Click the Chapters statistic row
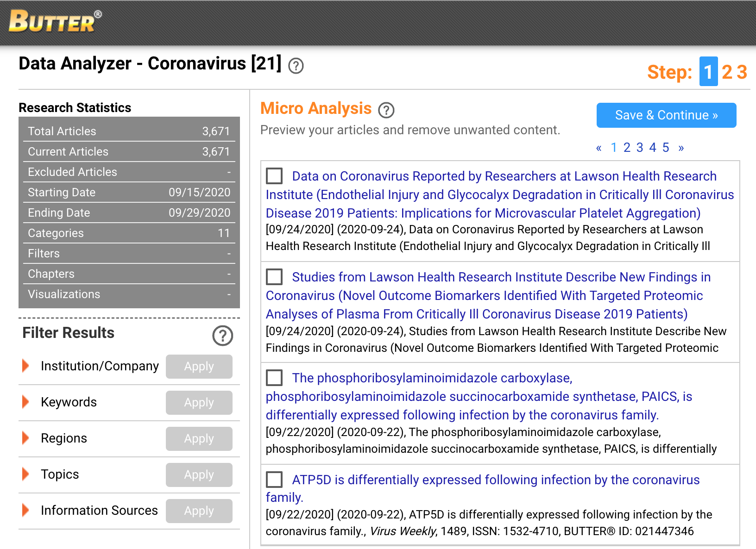The image size is (756, 549). (129, 274)
